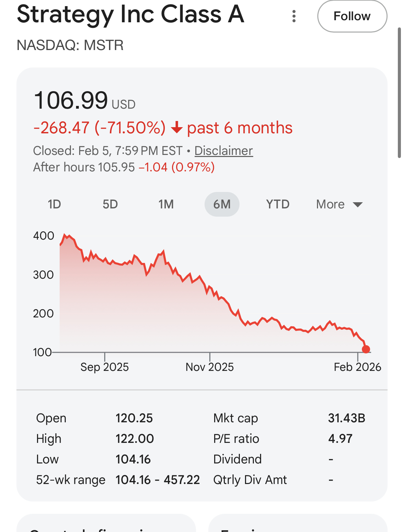Click the Mkt cap value 31.43B

[346, 418]
